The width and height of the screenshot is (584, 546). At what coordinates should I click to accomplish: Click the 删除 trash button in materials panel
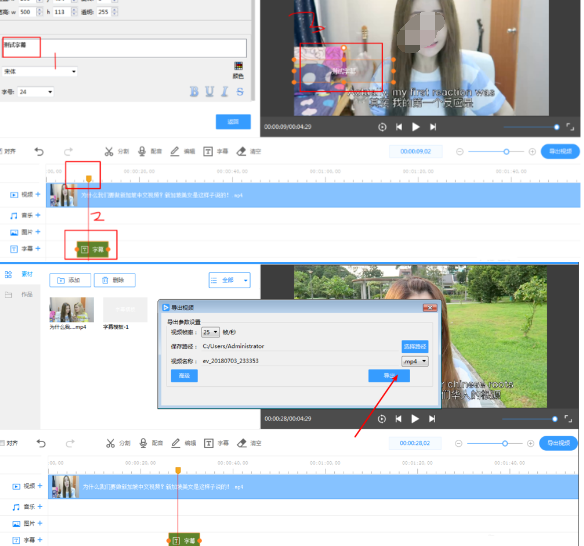pos(115,280)
